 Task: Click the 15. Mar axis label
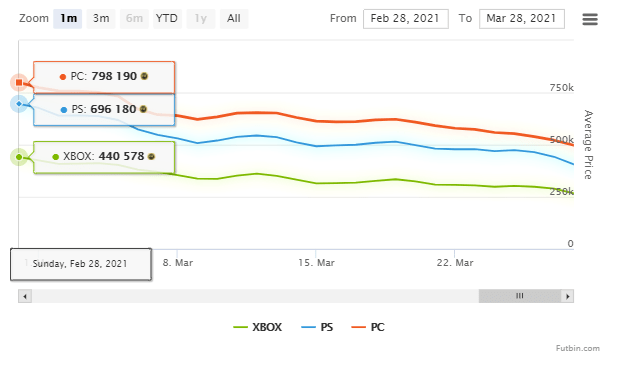click(316, 263)
